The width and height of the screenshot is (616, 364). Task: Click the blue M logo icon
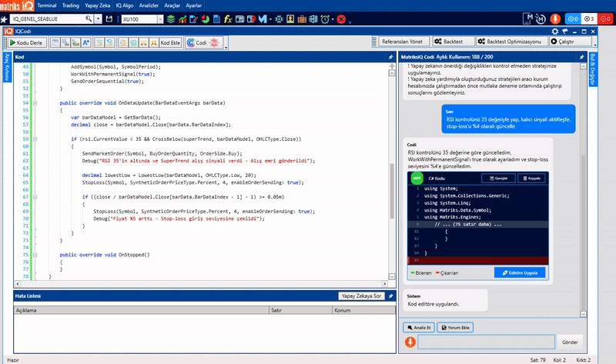coord(263,18)
